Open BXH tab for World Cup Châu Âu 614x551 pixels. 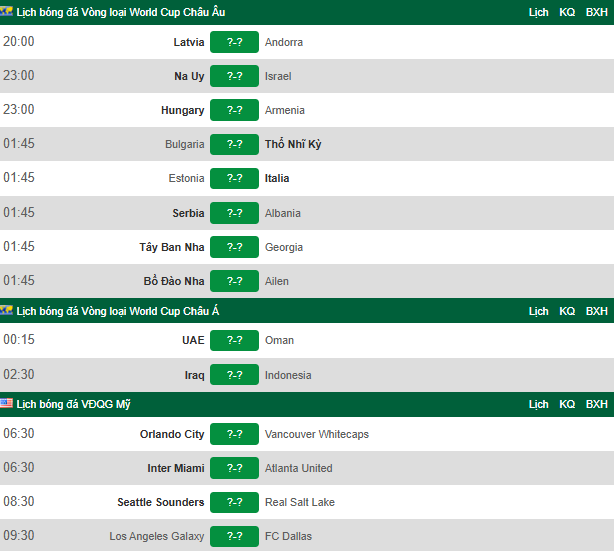596,12
